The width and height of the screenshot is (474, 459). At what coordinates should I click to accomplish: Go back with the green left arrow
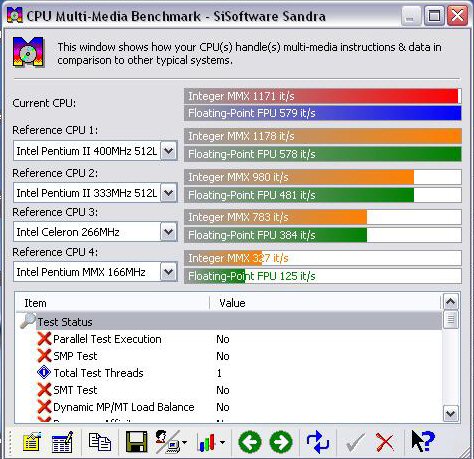(250, 442)
